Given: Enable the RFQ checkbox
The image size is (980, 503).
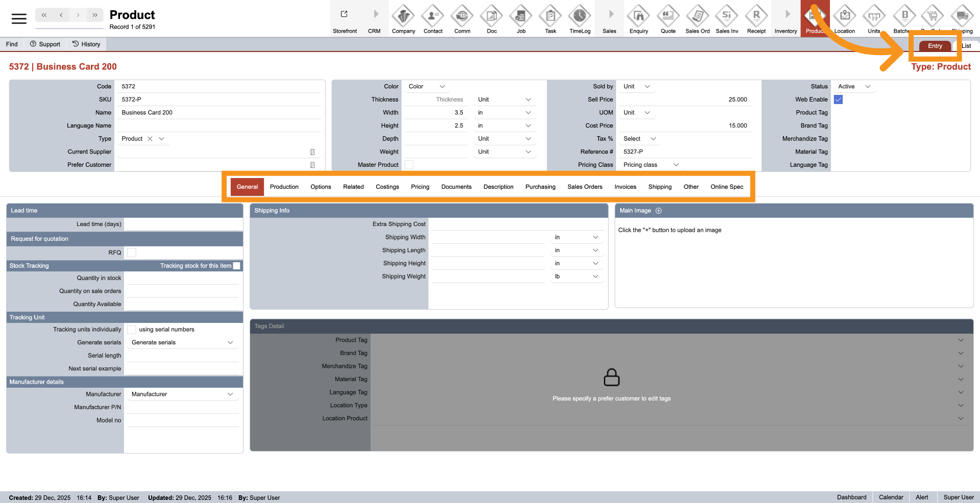Looking at the screenshot, I should (x=132, y=253).
